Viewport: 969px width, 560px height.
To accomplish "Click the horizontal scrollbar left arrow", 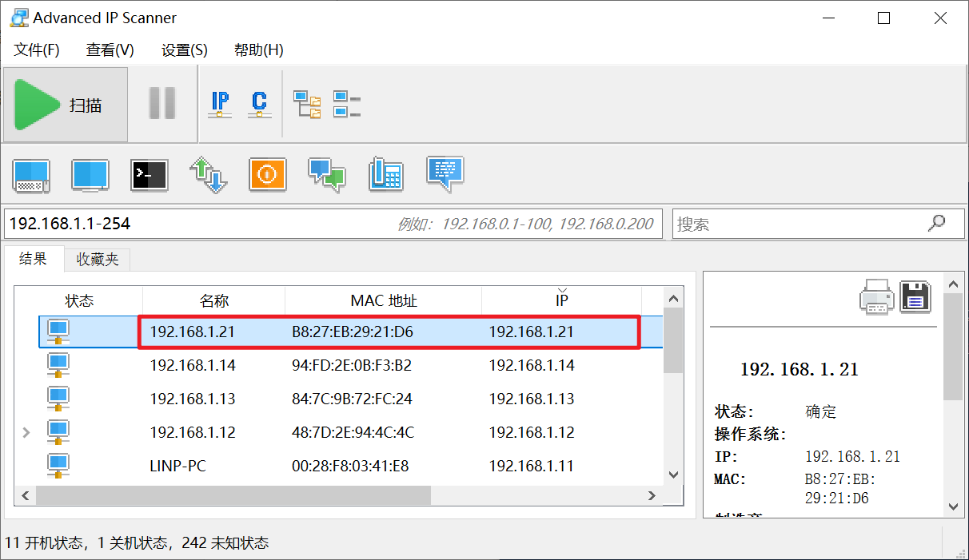I will tap(26, 496).
